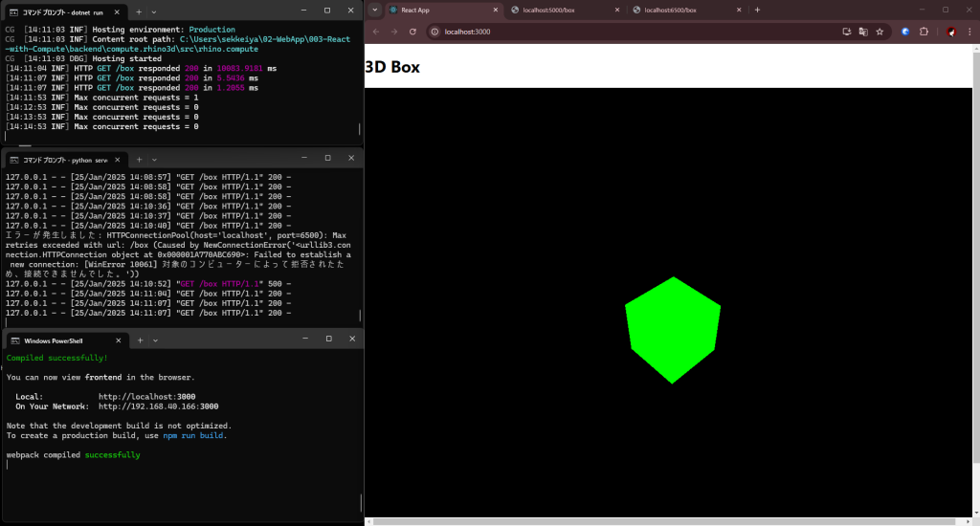This screenshot has height=526, width=980.
Task: Open profile dropdown in the dotnet run terminal
Action: coord(154,11)
